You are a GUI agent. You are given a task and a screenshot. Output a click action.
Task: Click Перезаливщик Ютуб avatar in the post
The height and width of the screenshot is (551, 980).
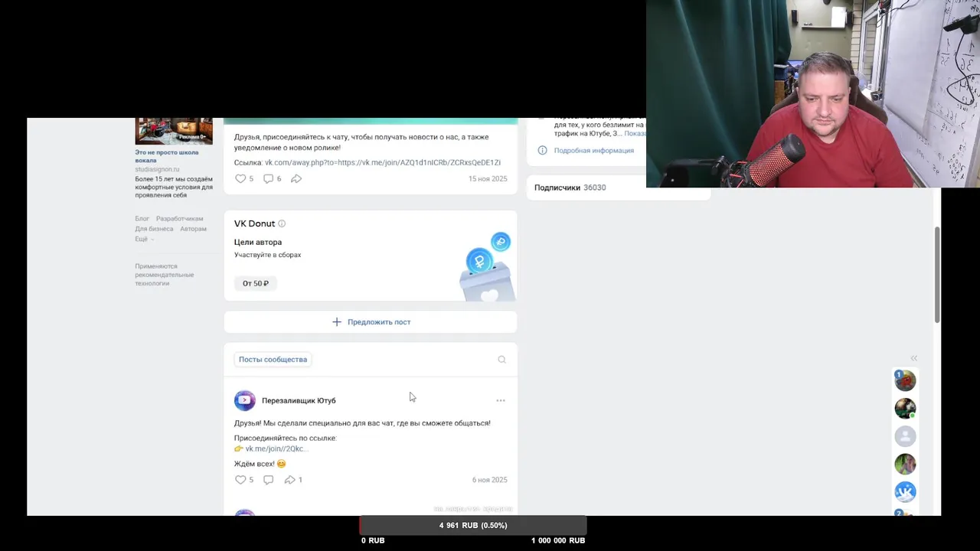(245, 400)
